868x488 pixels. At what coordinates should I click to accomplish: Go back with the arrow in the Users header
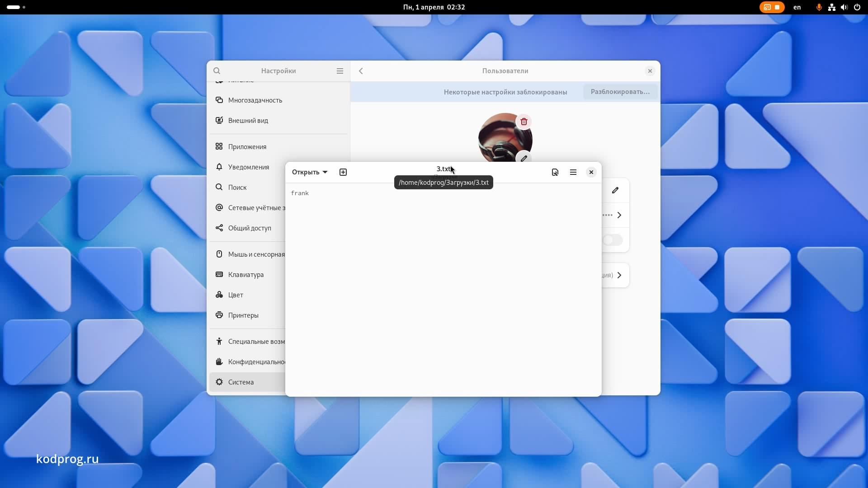pyautogui.click(x=361, y=71)
